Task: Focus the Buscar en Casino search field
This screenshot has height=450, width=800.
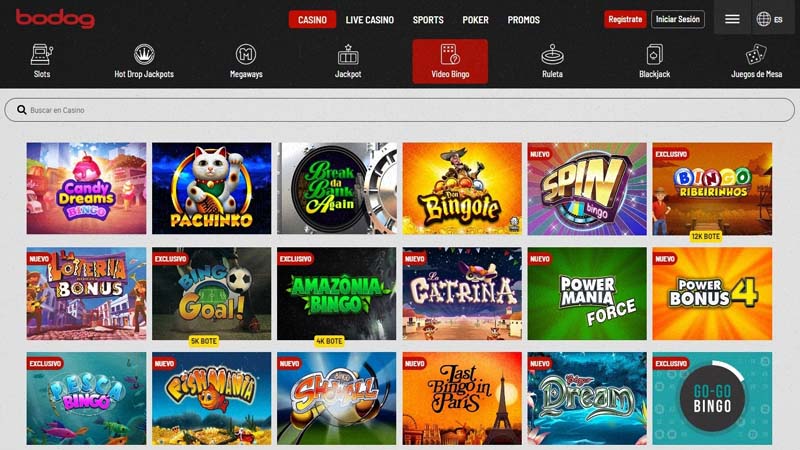Action: click(399, 110)
